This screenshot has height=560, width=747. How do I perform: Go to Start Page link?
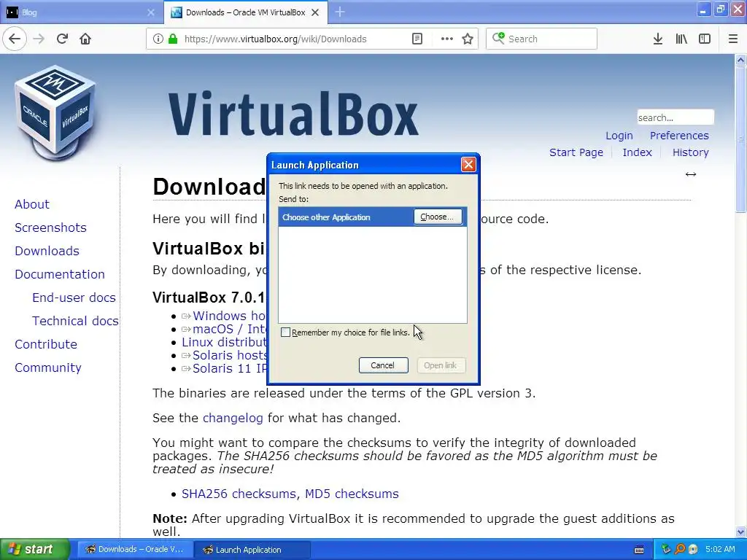(576, 152)
